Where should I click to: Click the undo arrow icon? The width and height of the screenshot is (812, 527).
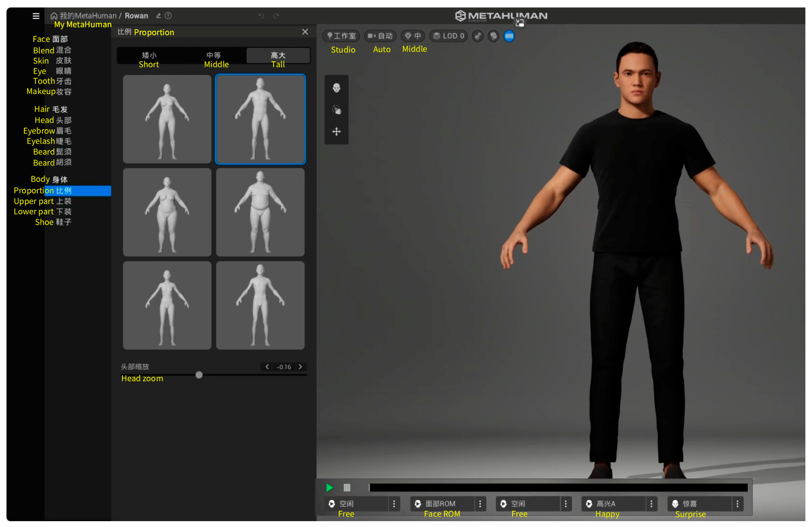[x=261, y=16]
